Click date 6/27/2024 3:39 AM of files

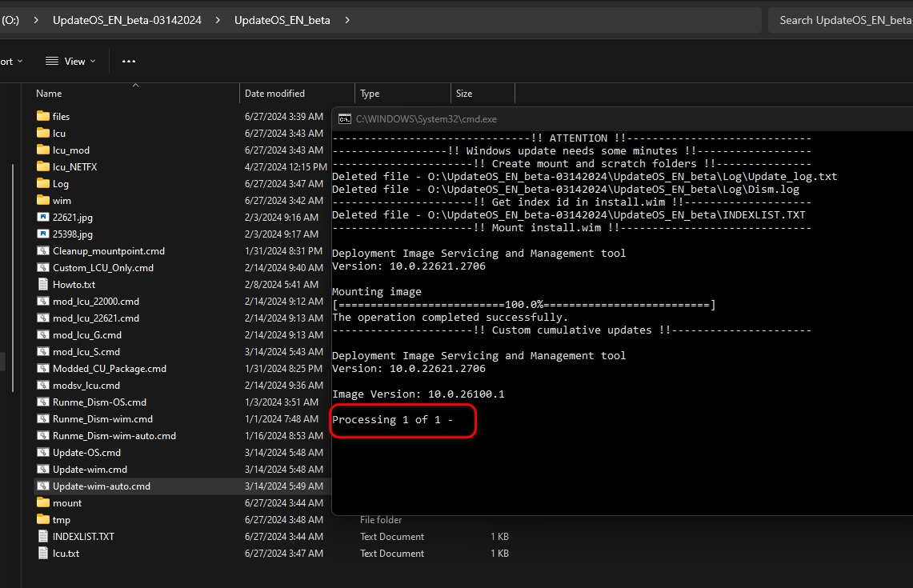coord(283,117)
